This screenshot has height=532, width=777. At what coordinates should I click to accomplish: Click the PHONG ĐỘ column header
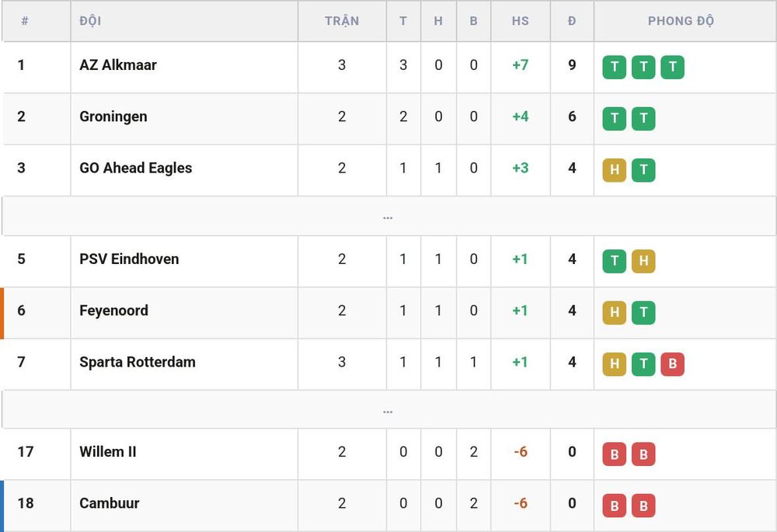point(681,21)
